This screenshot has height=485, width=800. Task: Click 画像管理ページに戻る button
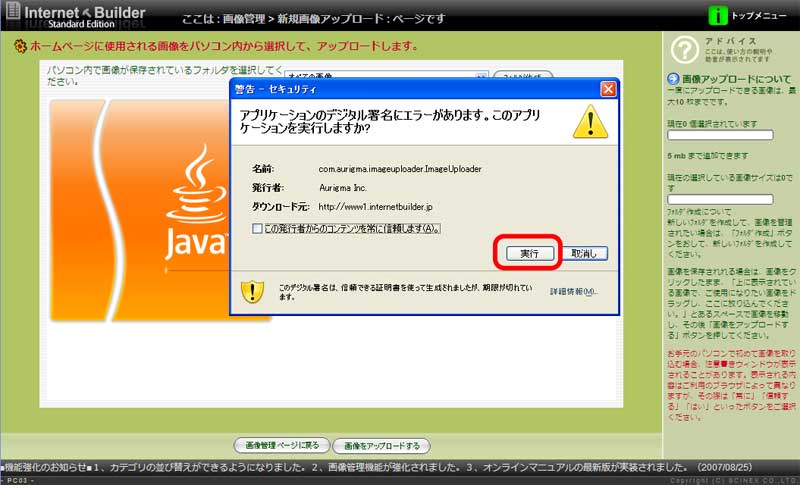pos(280,445)
